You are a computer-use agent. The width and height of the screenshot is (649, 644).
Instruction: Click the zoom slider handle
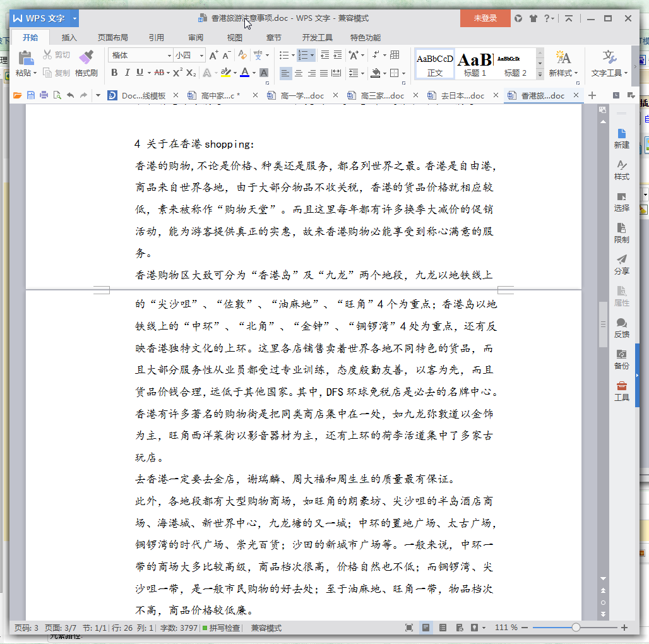pyautogui.click(x=576, y=628)
